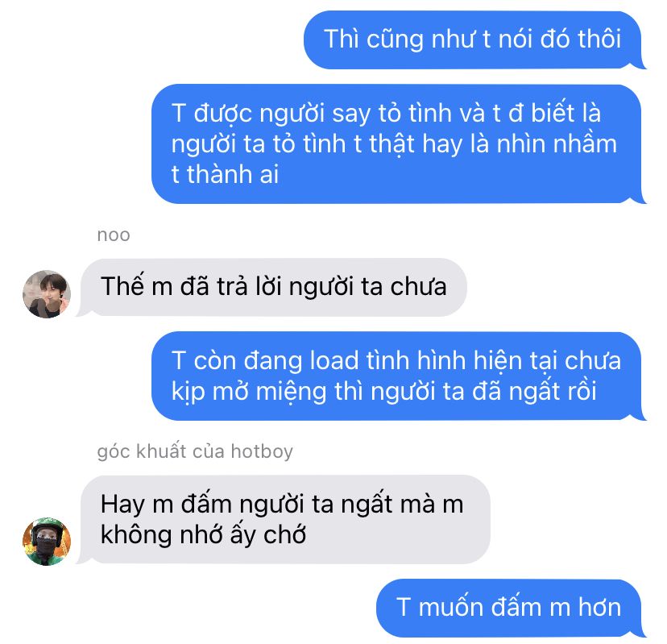The height and width of the screenshot is (644, 667).
Task: Tap the 'T được người say tỏ tình' message
Action: coord(399,143)
